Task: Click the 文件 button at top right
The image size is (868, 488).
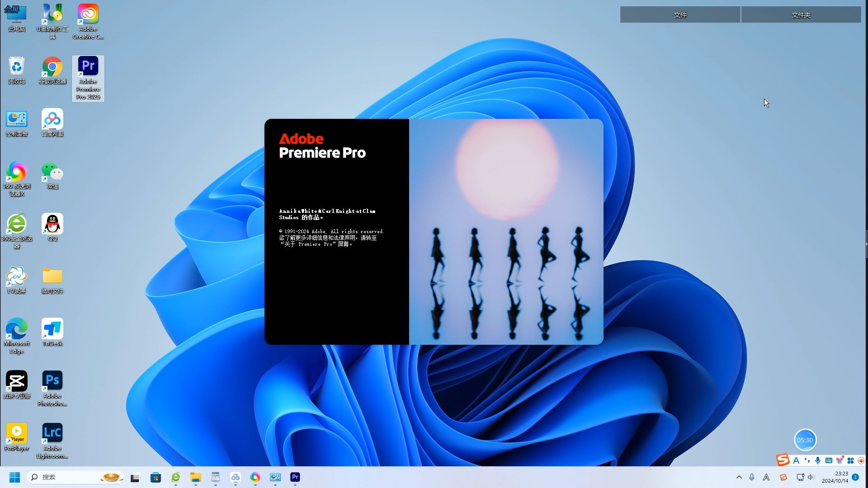Action: [680, 15]
